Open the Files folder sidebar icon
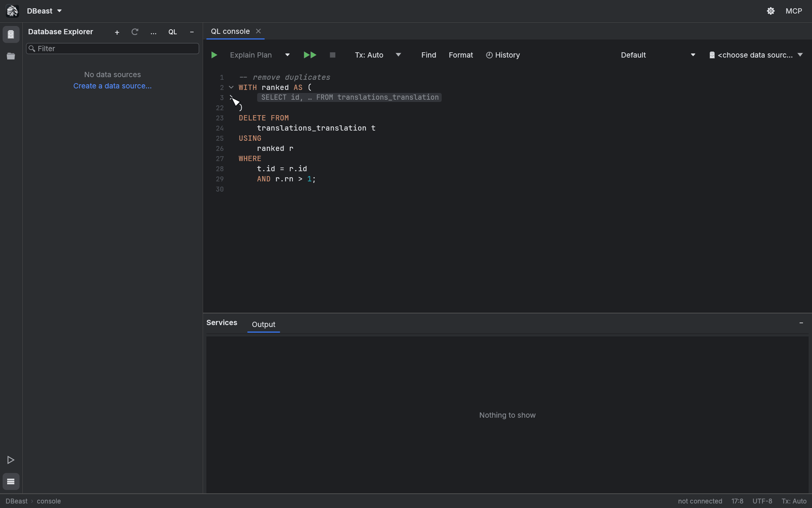The height and width of the screenshot is (508, 812). coord(11,56)
